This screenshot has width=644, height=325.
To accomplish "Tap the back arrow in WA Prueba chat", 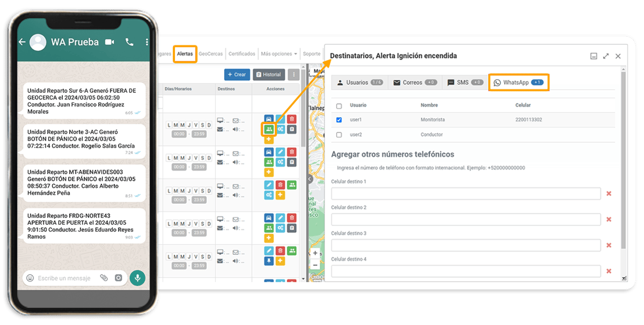I will coord(22,42).
